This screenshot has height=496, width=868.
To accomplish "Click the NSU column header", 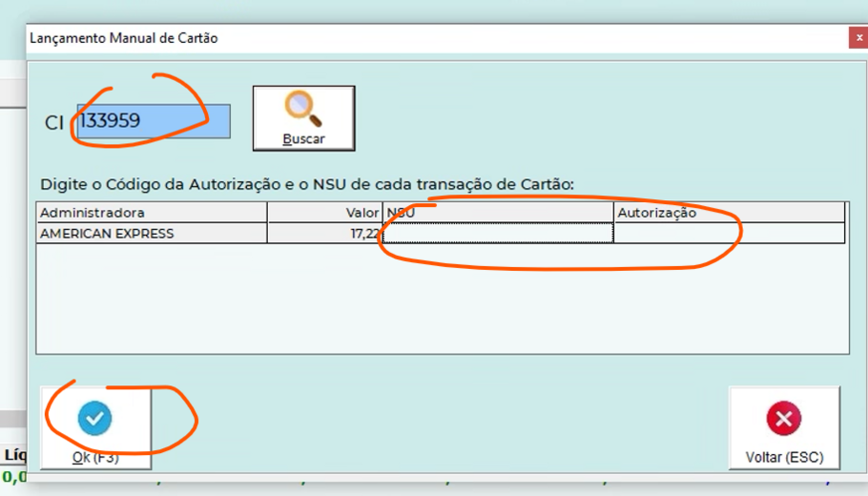I will (498, 213).
